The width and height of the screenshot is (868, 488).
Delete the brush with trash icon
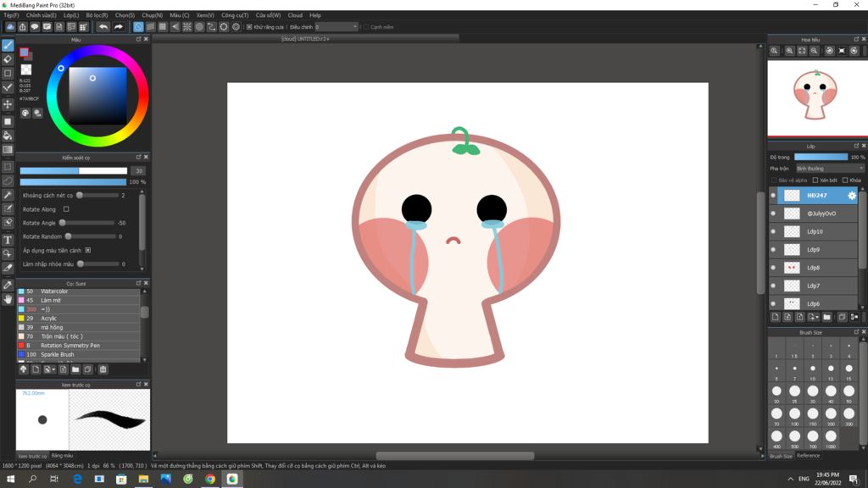pos(103,369)
